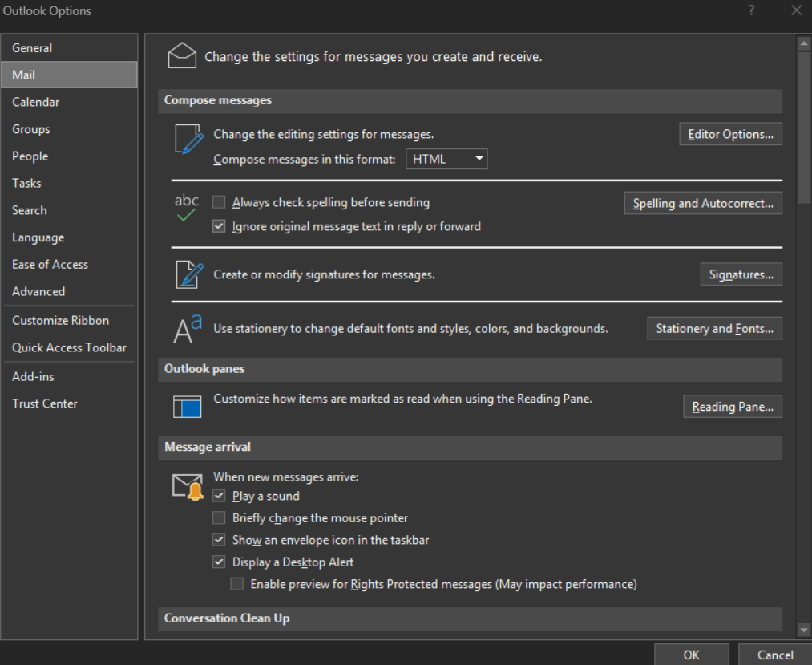The width and height of the screenshot is (812, 665).
Task: Click the vertical scrollbar thumb
Action: 804,127
